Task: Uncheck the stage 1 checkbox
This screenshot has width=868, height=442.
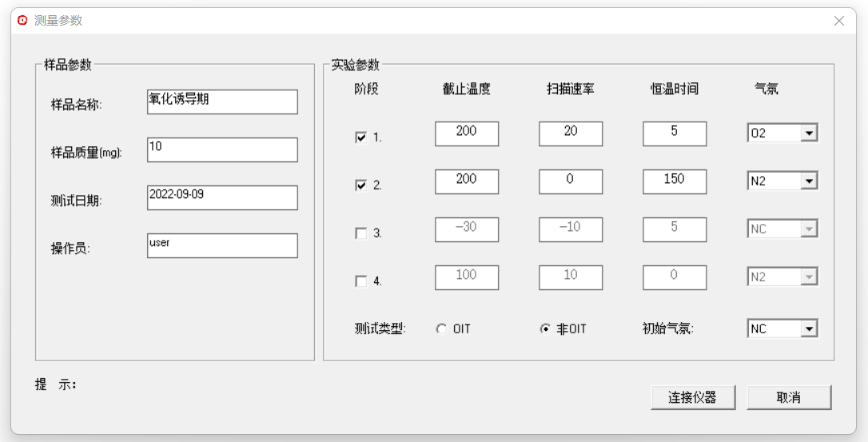Action: tap(360, 137)
